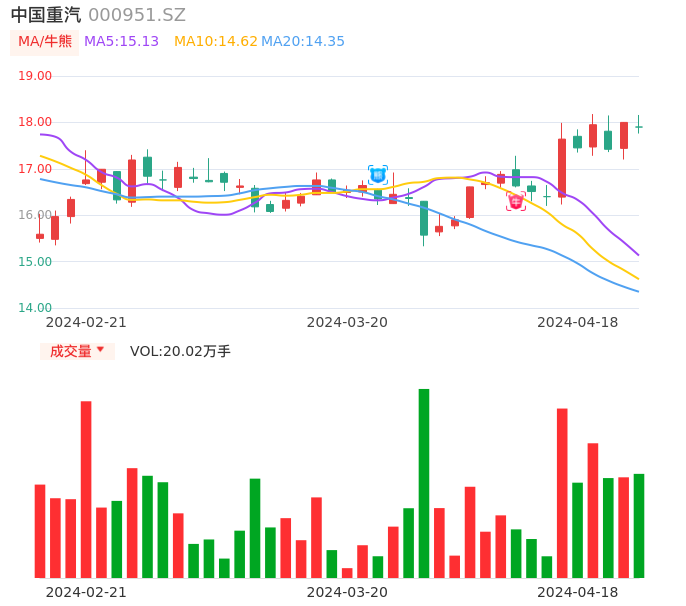Screen dimensions: 686x606
Task: Click the last green volume bar on right
Action: click(639, 525)
